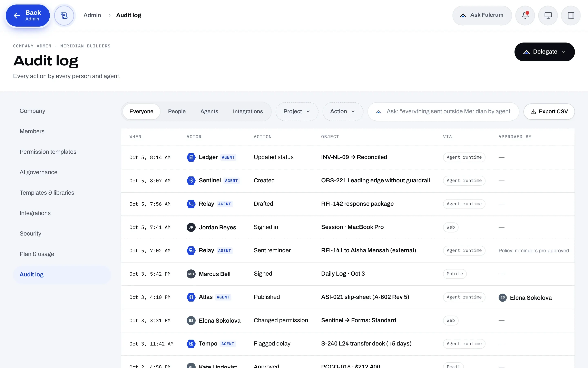Toggle the side panel icon in header
This screenshot has width=588, height=368.
tap(571, 15)
